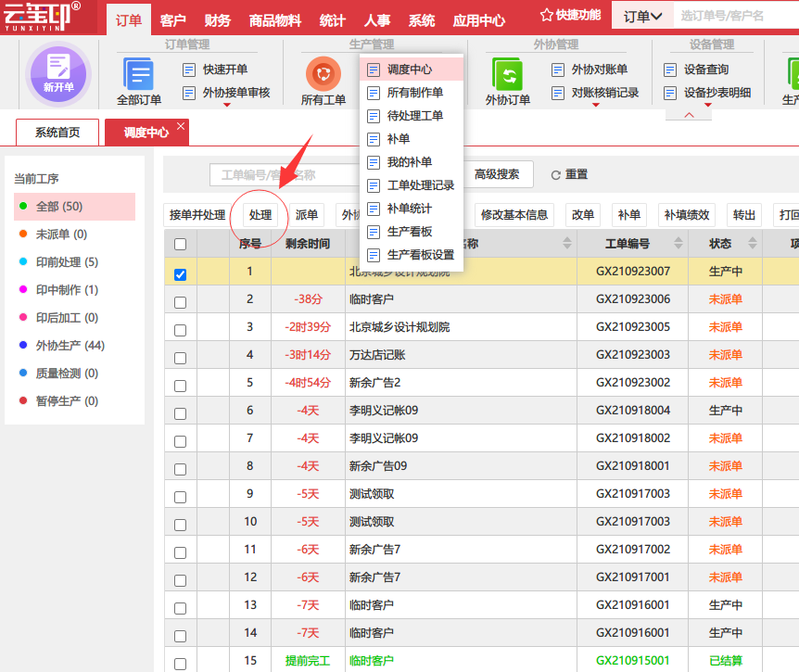Click the 高级搜索 button
Image resolution: width=799 pixels, height=672 pixels.
coord(497,174)
